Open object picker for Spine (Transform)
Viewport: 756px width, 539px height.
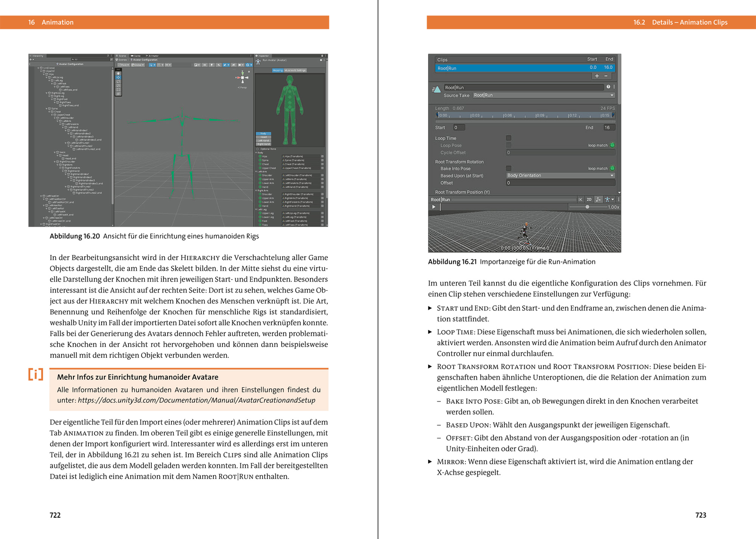pyautogui.click(x=323, y=160)
